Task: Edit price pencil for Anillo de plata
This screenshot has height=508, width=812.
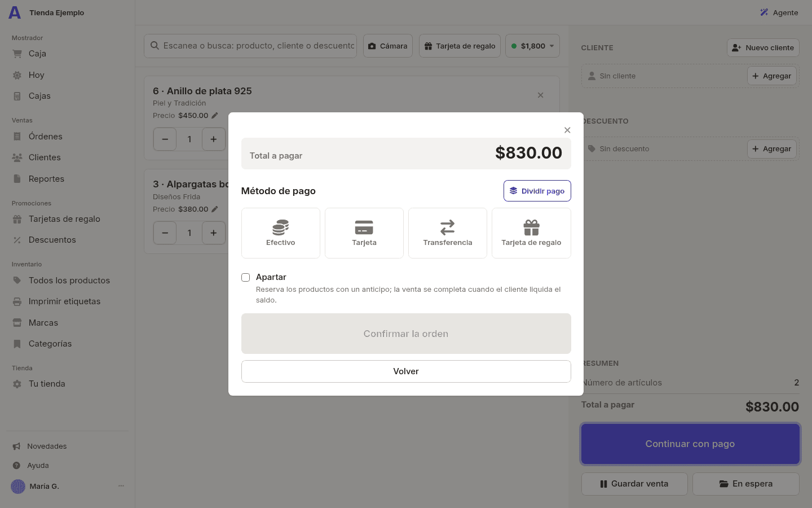Action: point(215,116)
